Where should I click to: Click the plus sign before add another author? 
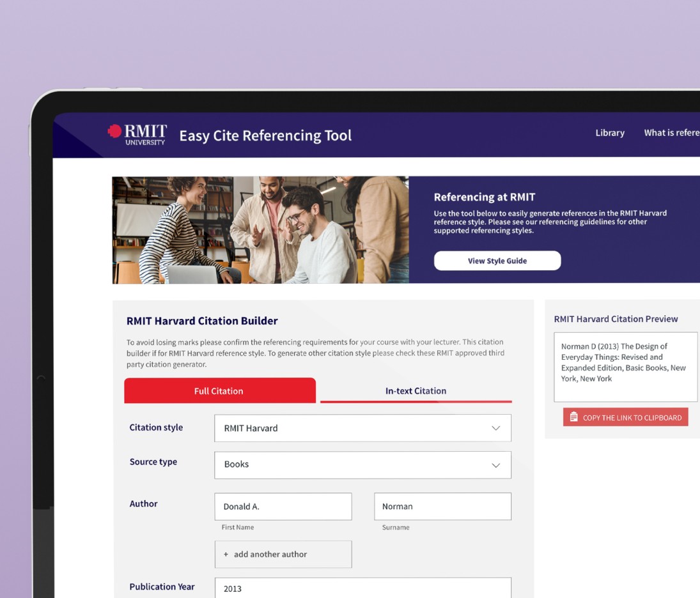(x=226, y=555)
